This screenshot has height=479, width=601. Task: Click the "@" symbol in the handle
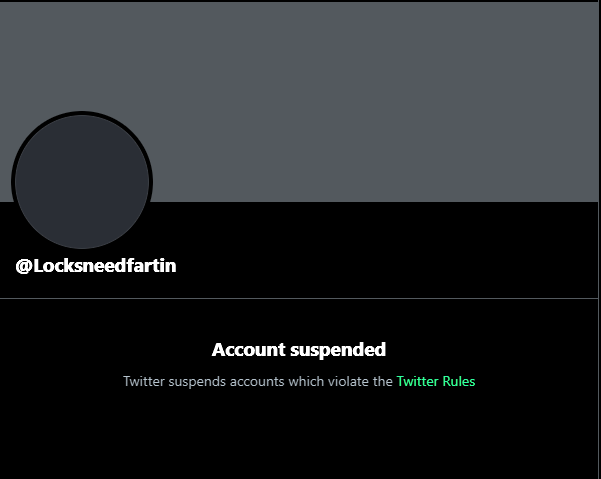24,266
